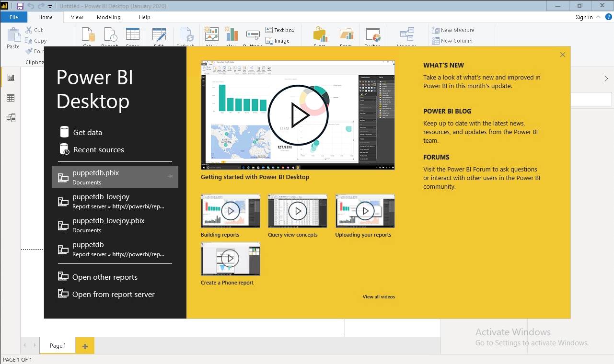
Task: Click the Undo arrow in title bar
Action: (x=31, y=6)
